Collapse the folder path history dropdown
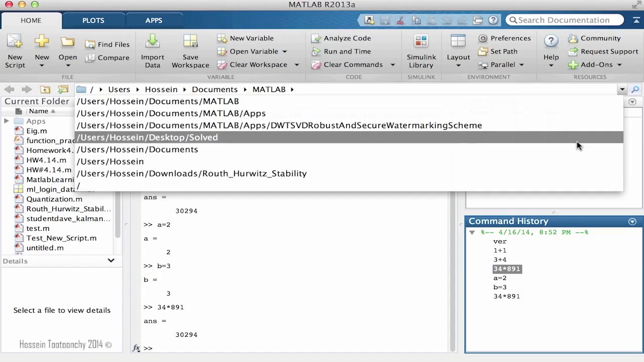Screen dimensions: 644x362 [622, 89]
